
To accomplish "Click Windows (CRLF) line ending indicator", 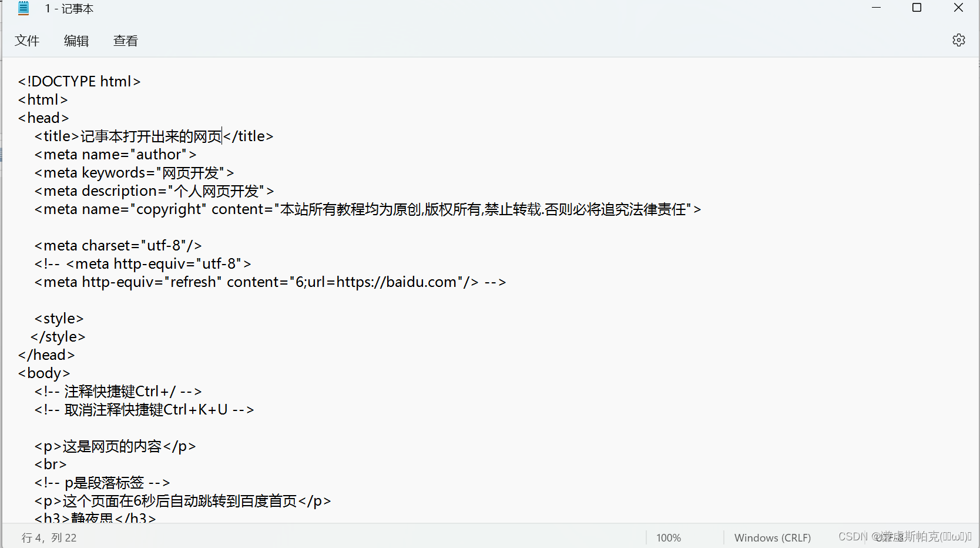I will pos(772,537).
